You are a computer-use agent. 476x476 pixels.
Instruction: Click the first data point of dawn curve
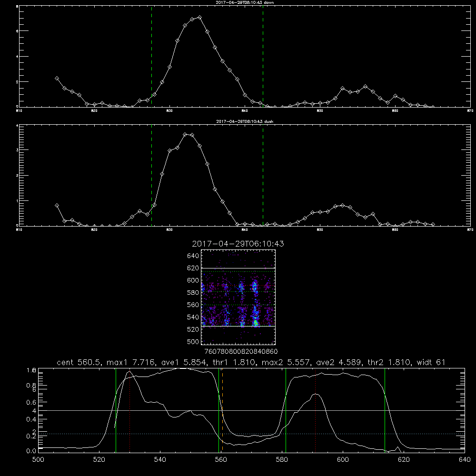click(x=57, y=79)
